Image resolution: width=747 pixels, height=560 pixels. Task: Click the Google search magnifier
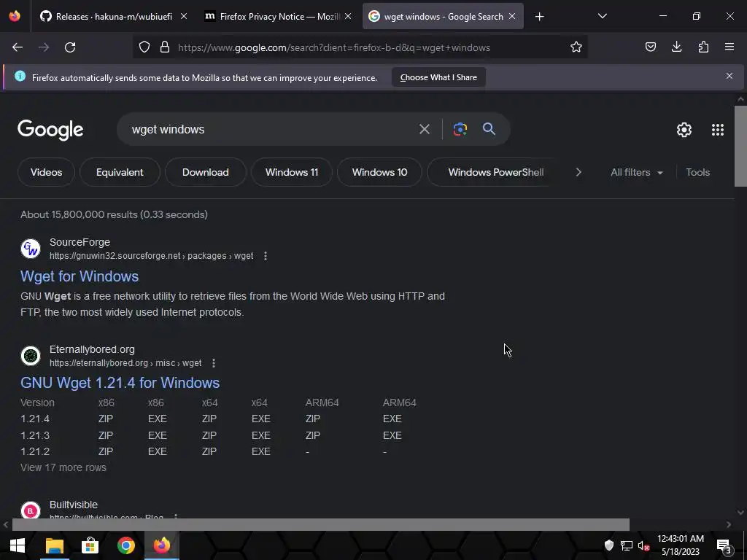click(x=489, y=128)
